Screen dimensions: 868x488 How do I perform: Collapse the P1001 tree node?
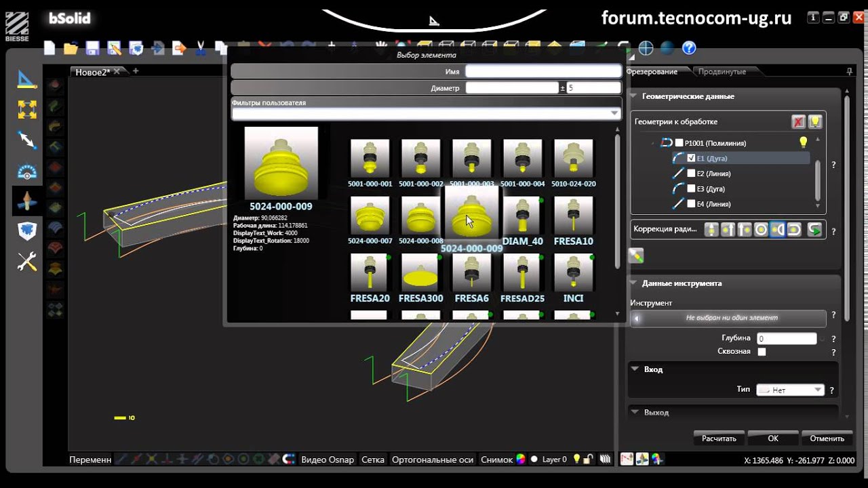click(654, 143)
